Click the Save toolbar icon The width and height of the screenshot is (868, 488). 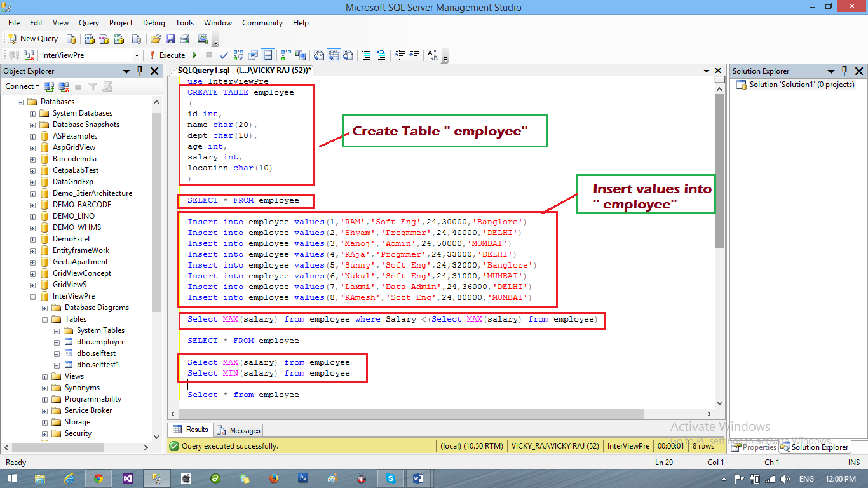coord(170,38)
